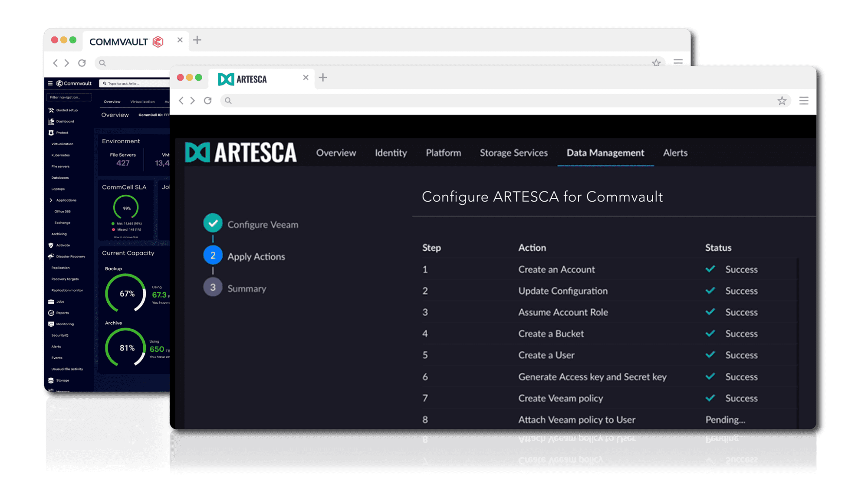Open the Storage Services tab
This screenshot has width=868, height=484.
pos(513,153)
